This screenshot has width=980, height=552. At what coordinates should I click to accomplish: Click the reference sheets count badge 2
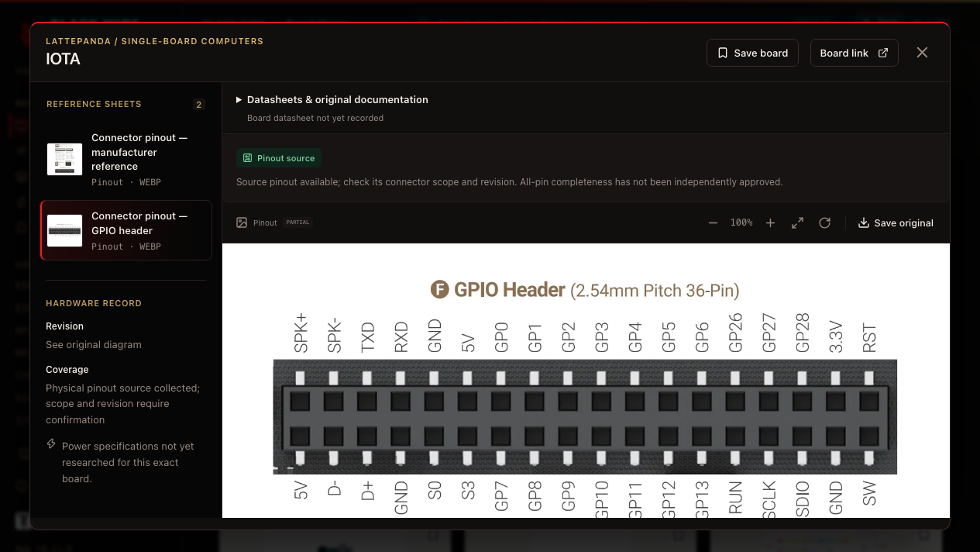[199, 105]
